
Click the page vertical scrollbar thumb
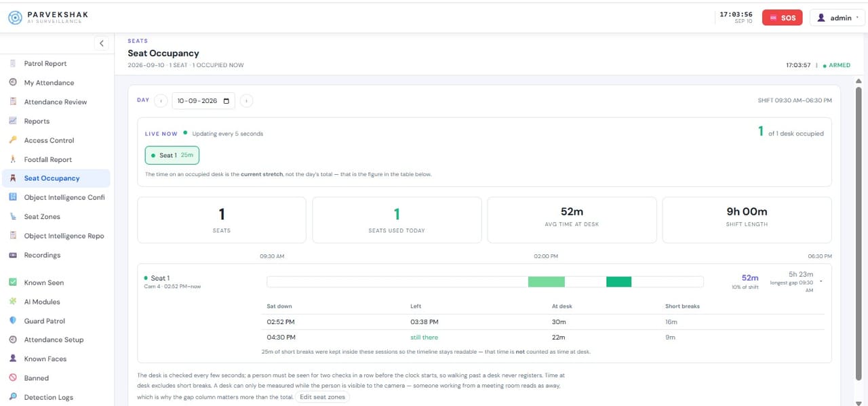click(x=859, y=234)
